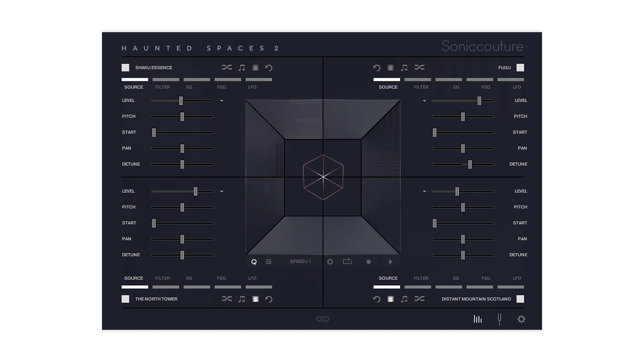The width and height of the screenshot is (644, 362).
Task: Switch The North Tower layer to FEG tab
Action: point(221,278)
